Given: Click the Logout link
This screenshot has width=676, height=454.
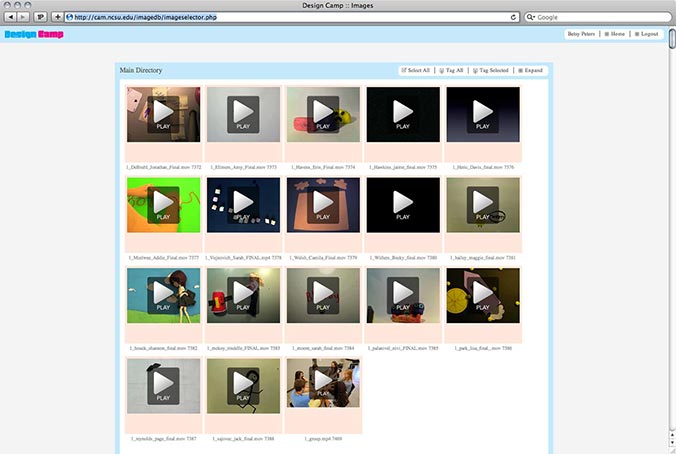Looking at the screenshot, I should click(x=647, y=34).
